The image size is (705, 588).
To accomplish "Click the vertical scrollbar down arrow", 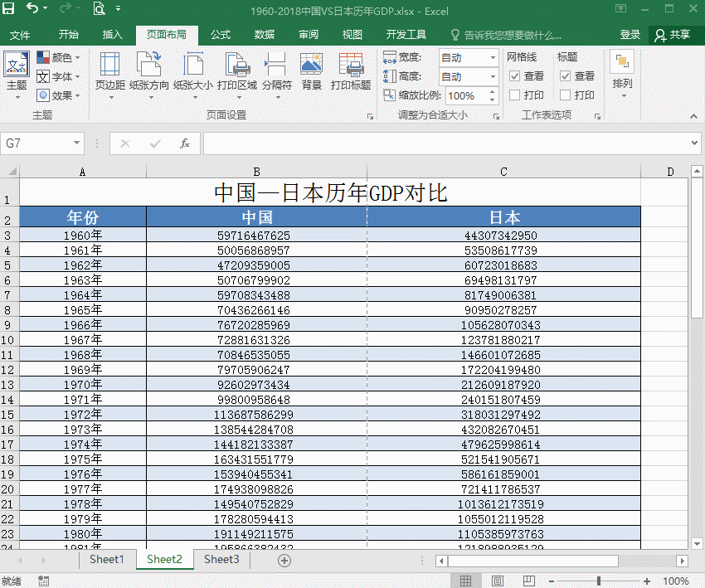I will (697, 543).
